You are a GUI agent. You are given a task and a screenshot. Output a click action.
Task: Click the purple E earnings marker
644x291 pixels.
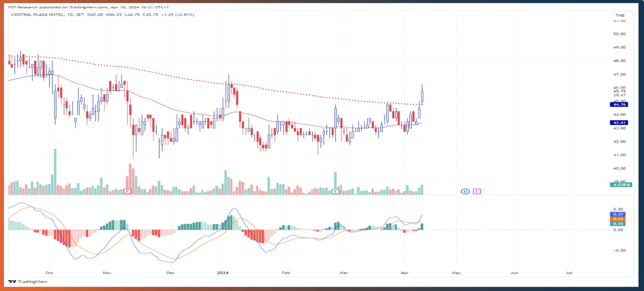pyautogui.click(x=477, y=192)
